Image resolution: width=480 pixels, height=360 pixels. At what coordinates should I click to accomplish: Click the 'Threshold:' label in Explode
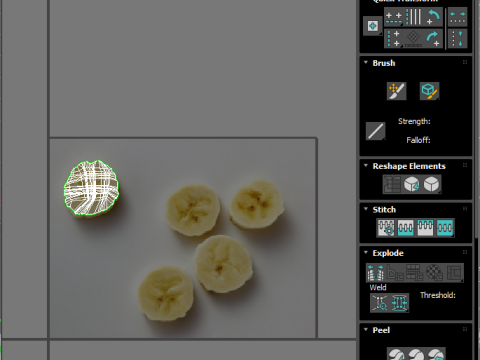point(438,295)
